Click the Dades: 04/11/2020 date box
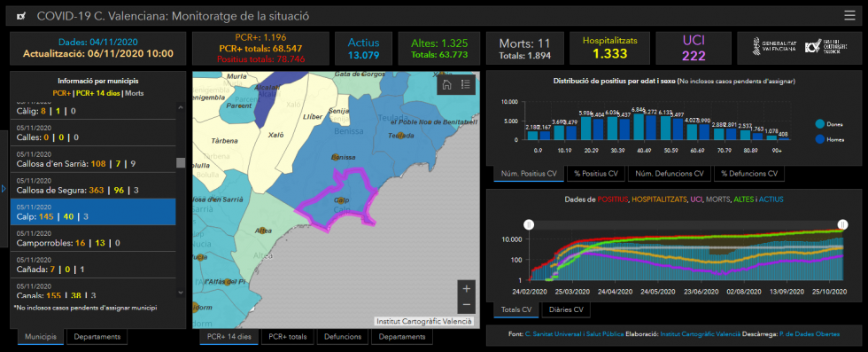Viewport: 868px width, 352px height. (x=98, y=48)
